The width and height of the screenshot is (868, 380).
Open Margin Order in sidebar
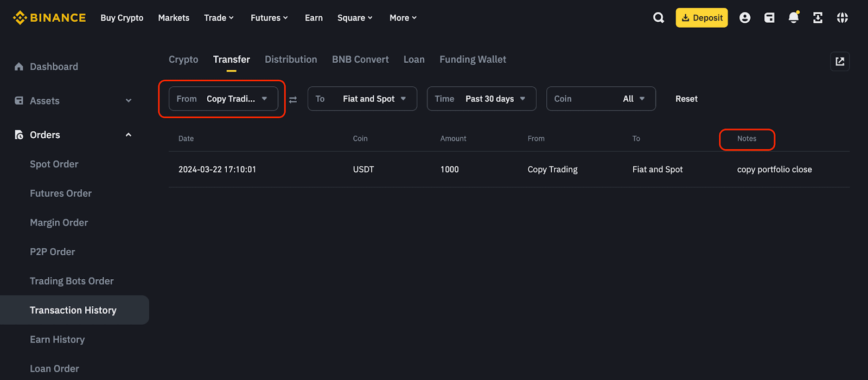[59, 223]
